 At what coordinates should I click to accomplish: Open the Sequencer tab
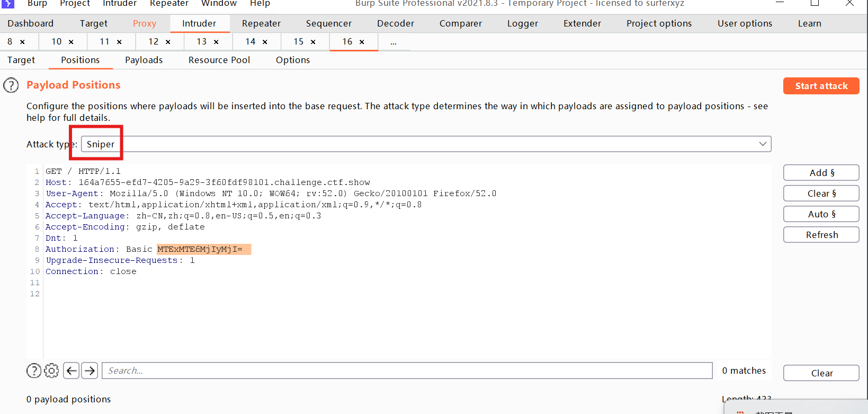329,23
